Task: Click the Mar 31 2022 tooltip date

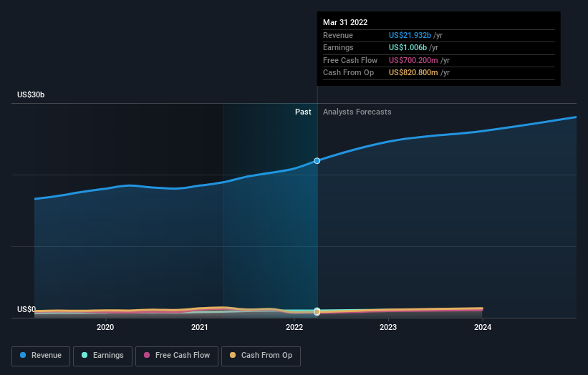Action: point(345,22)
